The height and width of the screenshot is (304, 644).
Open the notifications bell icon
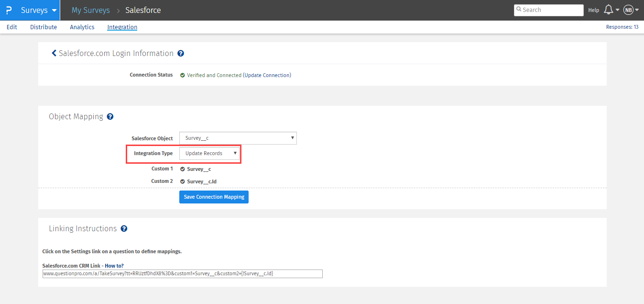(609, 10)
